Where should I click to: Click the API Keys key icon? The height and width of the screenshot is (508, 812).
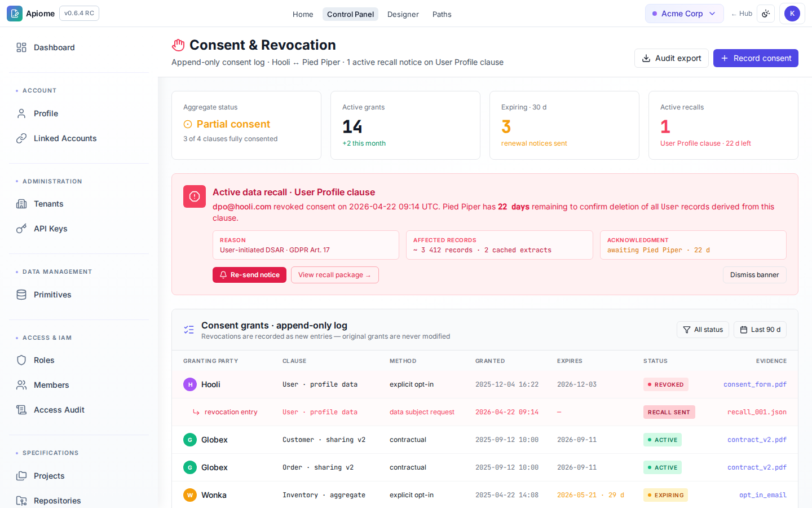(x=21, y=229)
